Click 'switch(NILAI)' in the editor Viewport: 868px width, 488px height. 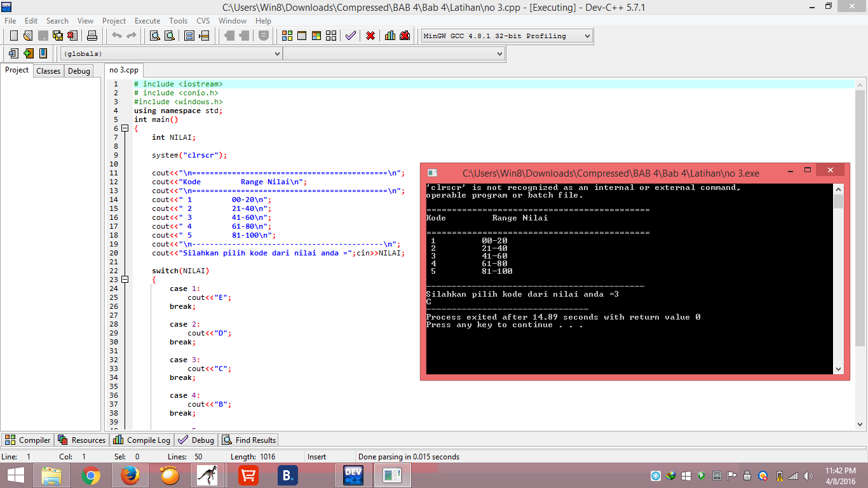coord(180,271)
